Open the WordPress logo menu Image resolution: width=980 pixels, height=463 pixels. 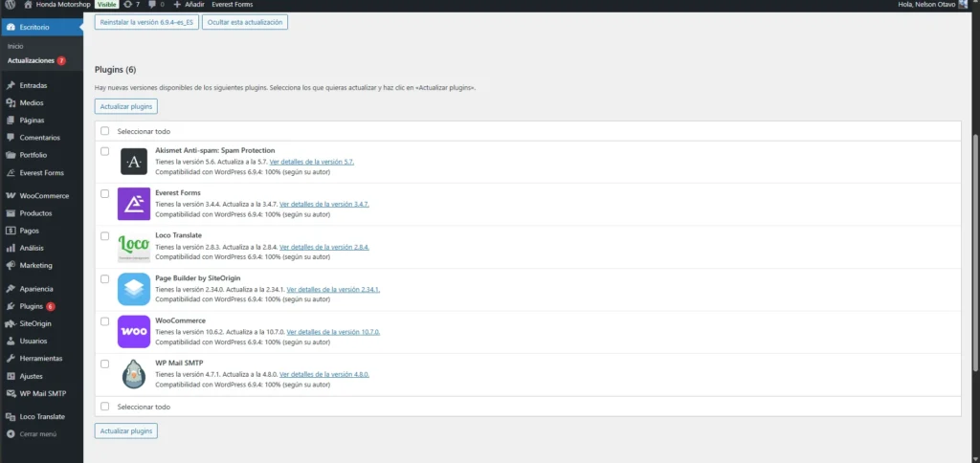click(11, 5)
